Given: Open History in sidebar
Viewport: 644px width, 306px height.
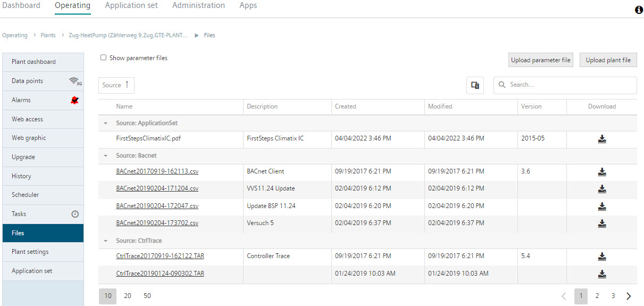Looking at the screenshot, I should click(43, 176).
